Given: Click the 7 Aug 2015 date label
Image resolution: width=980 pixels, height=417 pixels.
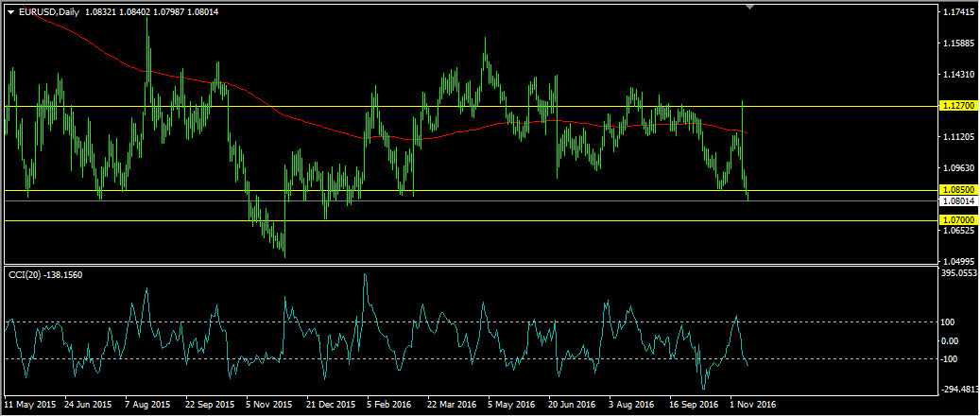Looking at the screenshot, I should [148, 405].
